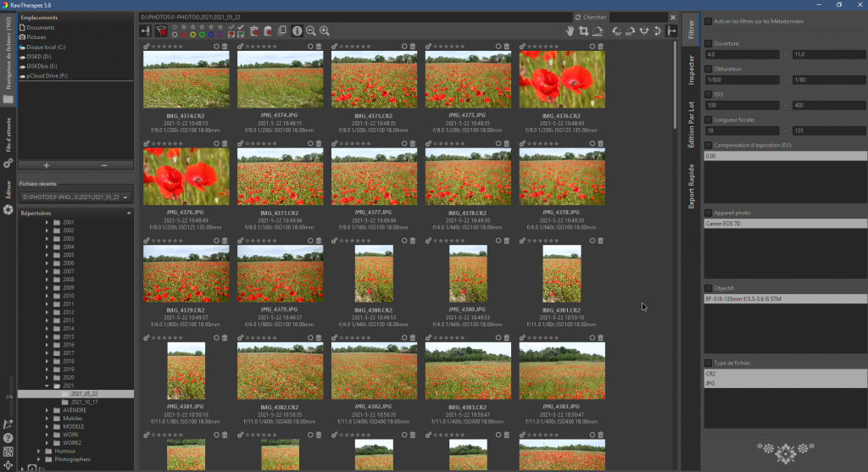Check the Appareil photo filter box
868x472 pixels.
point(708,213)
